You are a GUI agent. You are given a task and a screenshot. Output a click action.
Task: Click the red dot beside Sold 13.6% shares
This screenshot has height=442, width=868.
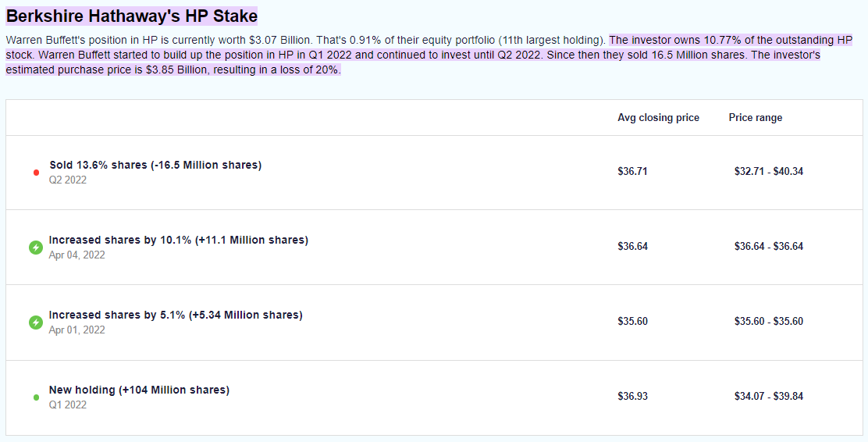coord(36,172)
